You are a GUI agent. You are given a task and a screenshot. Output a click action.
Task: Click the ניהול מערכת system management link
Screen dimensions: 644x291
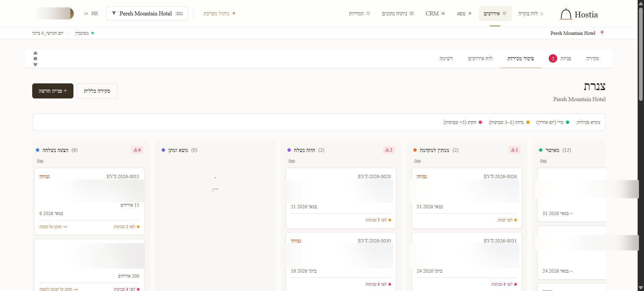(219, 13)
